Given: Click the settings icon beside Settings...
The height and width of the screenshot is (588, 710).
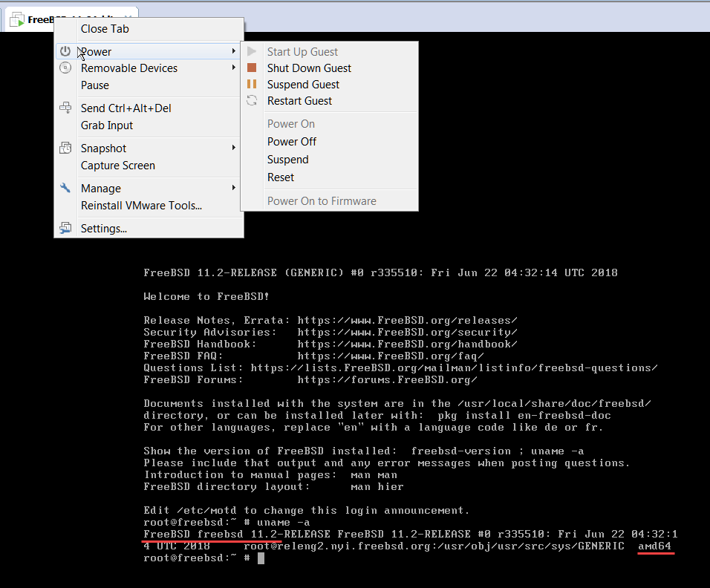Looking at the screenshot, I should tap(65, 228).
